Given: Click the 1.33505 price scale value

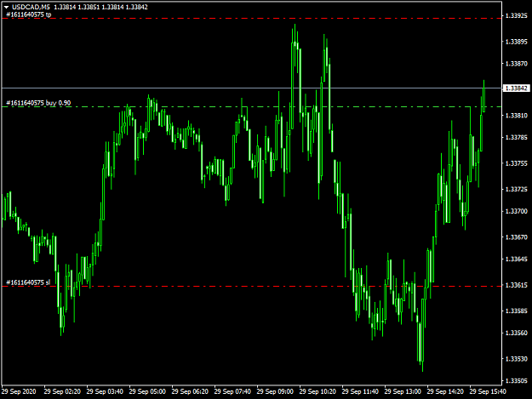Looking at the screenshot, I should [517, 380].
